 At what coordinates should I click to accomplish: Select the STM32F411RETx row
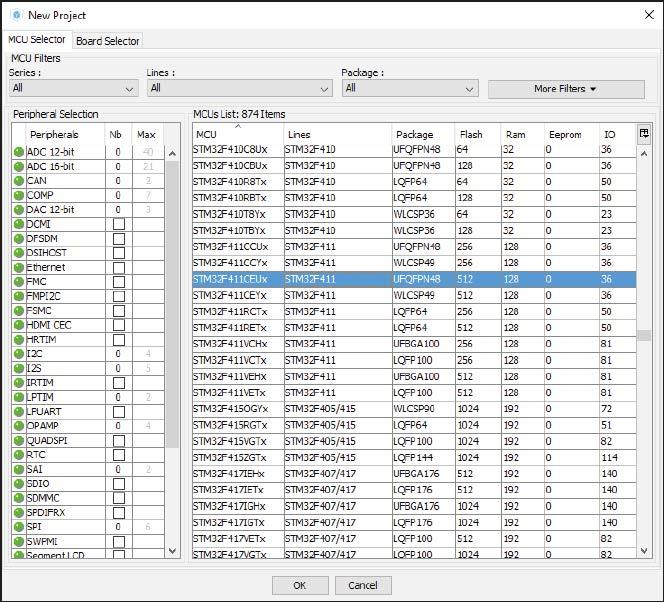[x=414, y=328]
